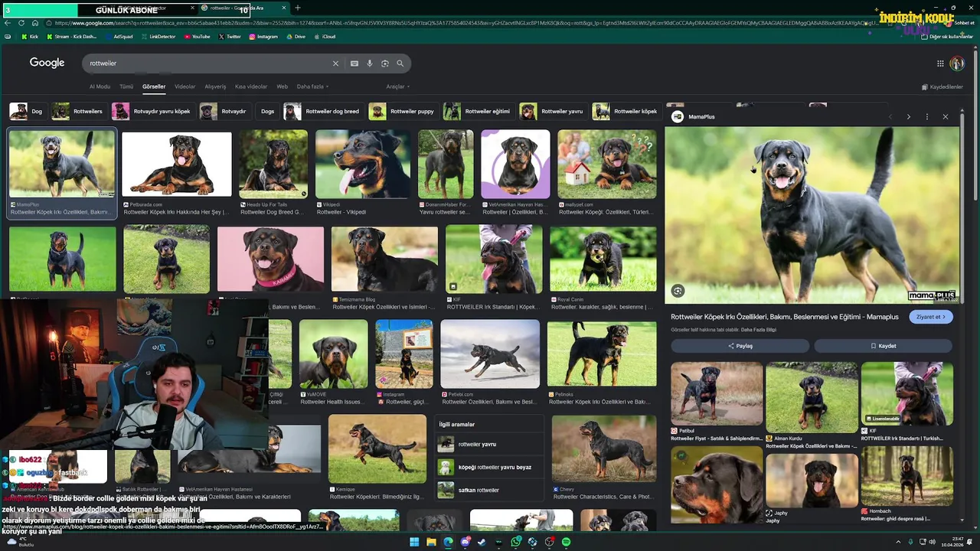Switch to the Videolar tab

(x=185, y=86)
